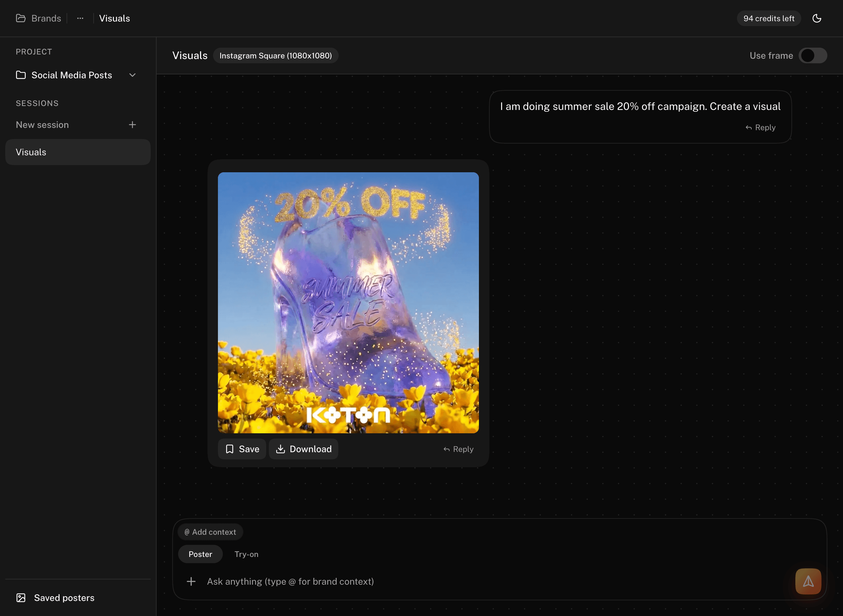Select the Poster mode tab

tap(200, 554)
